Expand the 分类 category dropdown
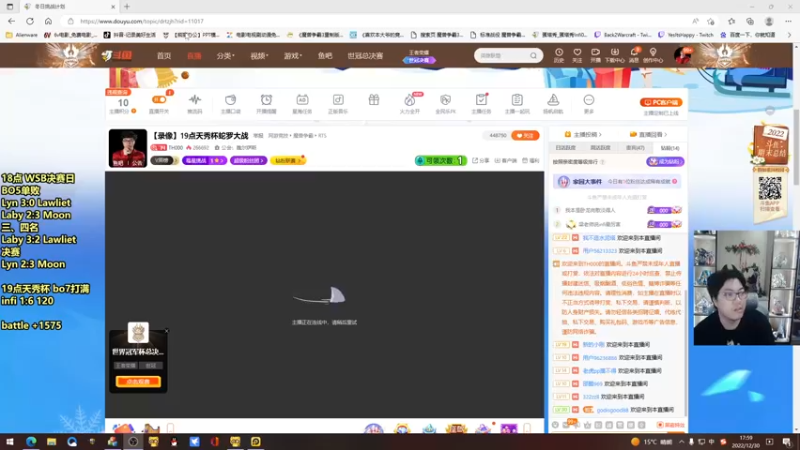The image size is (800, 450). tap(225, 56)
